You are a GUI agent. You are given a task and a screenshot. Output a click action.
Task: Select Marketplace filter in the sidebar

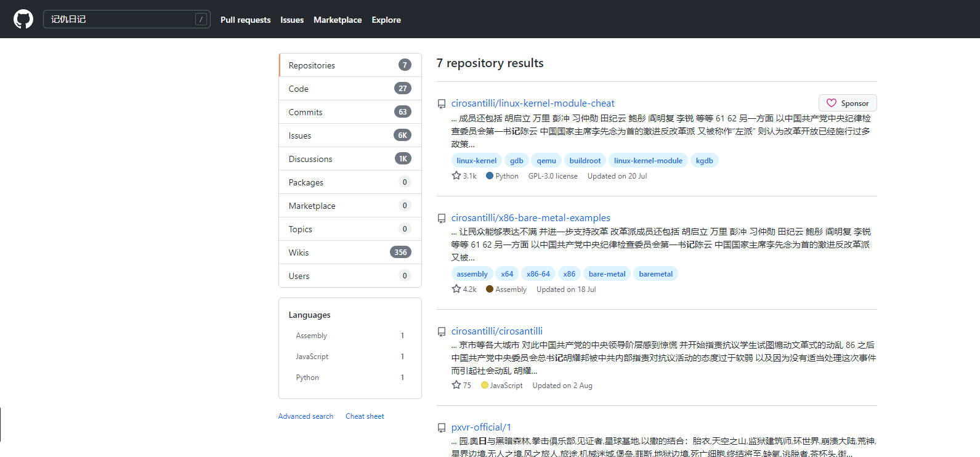[x=350, y=206]
